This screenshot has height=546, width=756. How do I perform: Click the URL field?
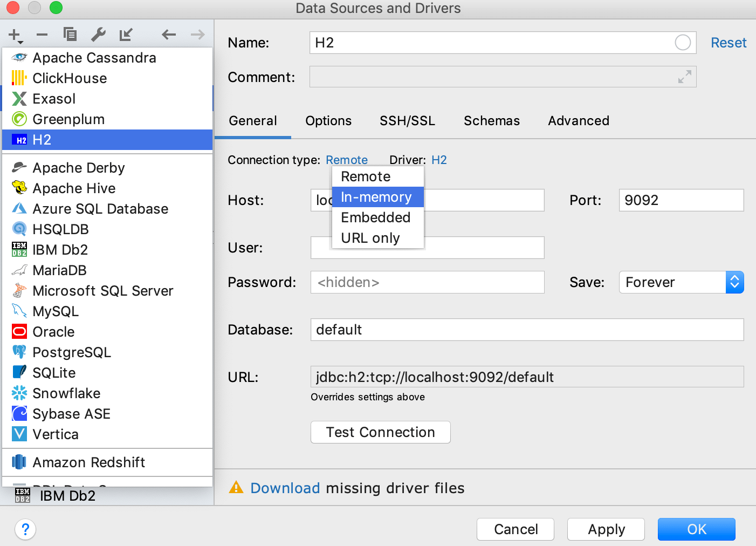coord(527,377)
